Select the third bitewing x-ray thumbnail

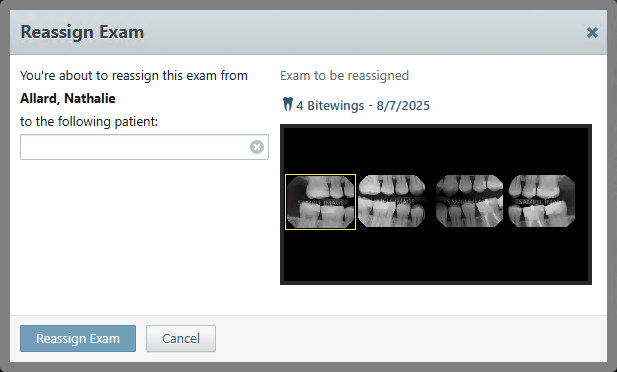pyautogui.click(x=469, y=201)
